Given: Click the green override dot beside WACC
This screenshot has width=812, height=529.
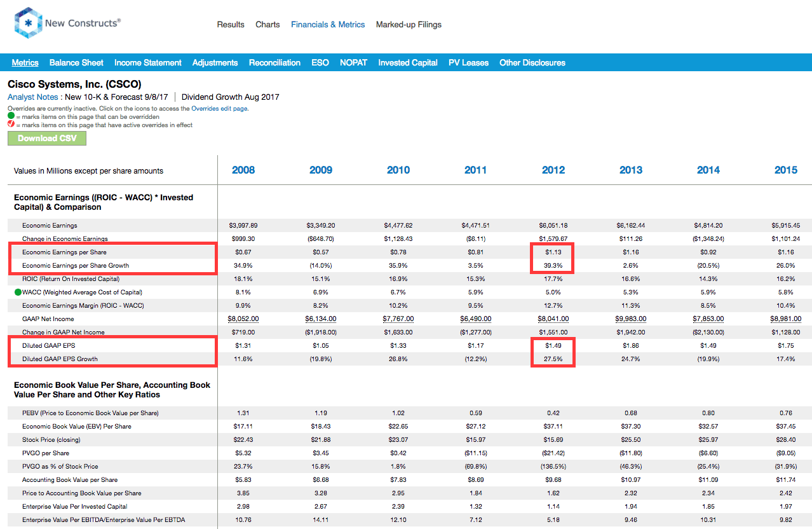Looking at the screenshot, I should pos(18,292).
